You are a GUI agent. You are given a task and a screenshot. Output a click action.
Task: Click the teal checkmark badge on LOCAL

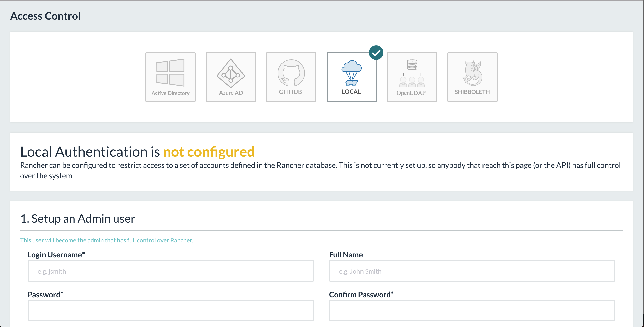[376, 53]
